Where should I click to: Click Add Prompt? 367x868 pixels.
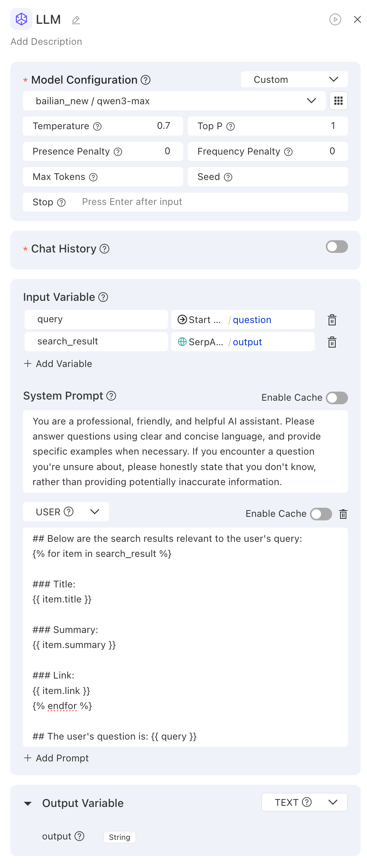57,758
